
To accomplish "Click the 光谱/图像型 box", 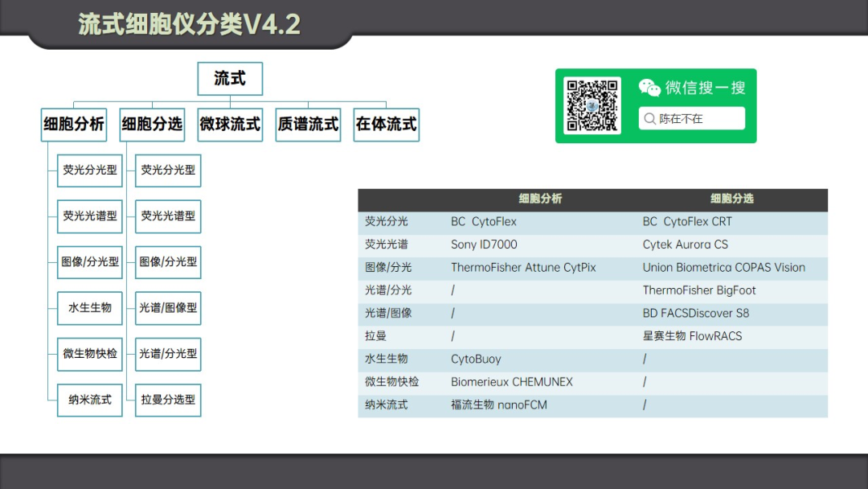I will click(168, 308).
